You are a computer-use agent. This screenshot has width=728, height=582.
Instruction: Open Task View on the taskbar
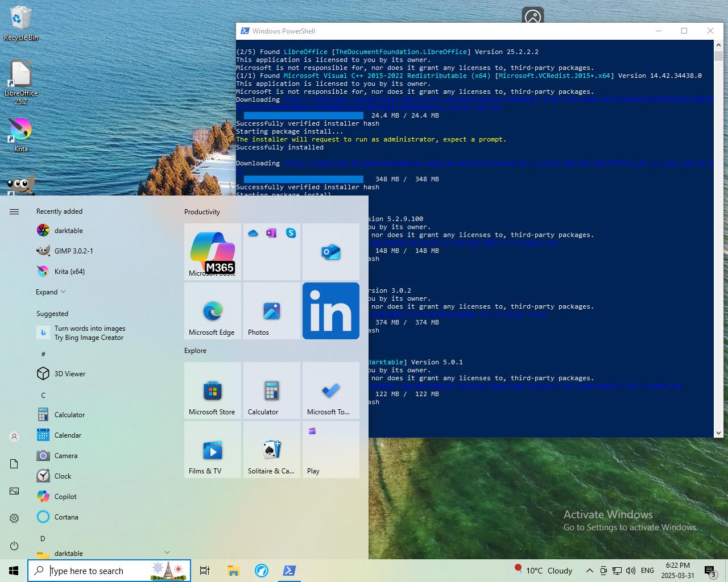tap(205, 571)
